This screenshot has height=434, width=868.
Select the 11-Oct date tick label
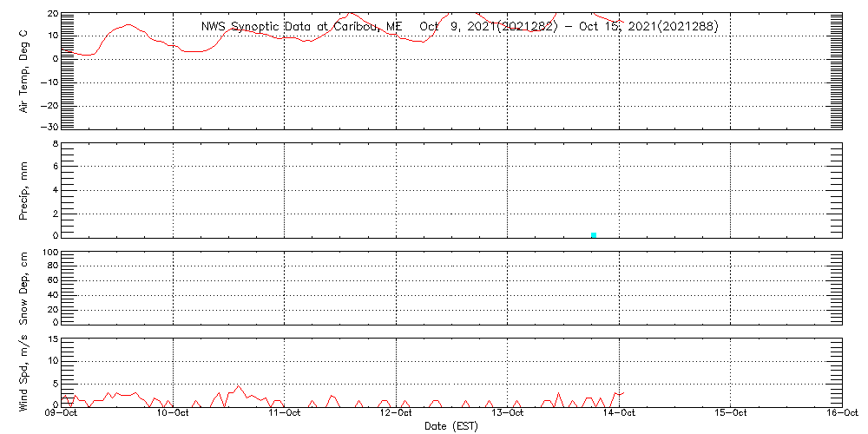point(285,414)
